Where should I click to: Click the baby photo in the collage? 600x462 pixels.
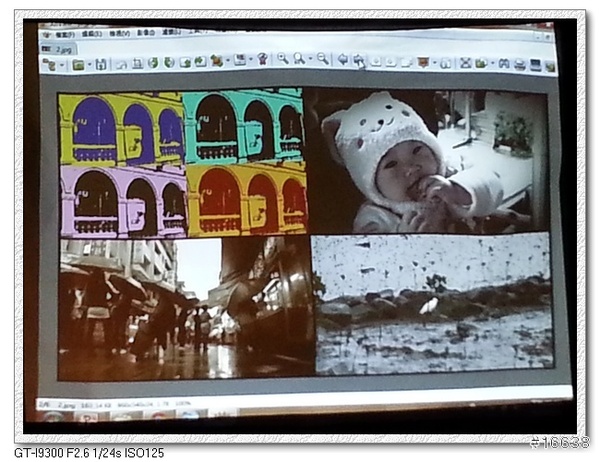point(425,160)
